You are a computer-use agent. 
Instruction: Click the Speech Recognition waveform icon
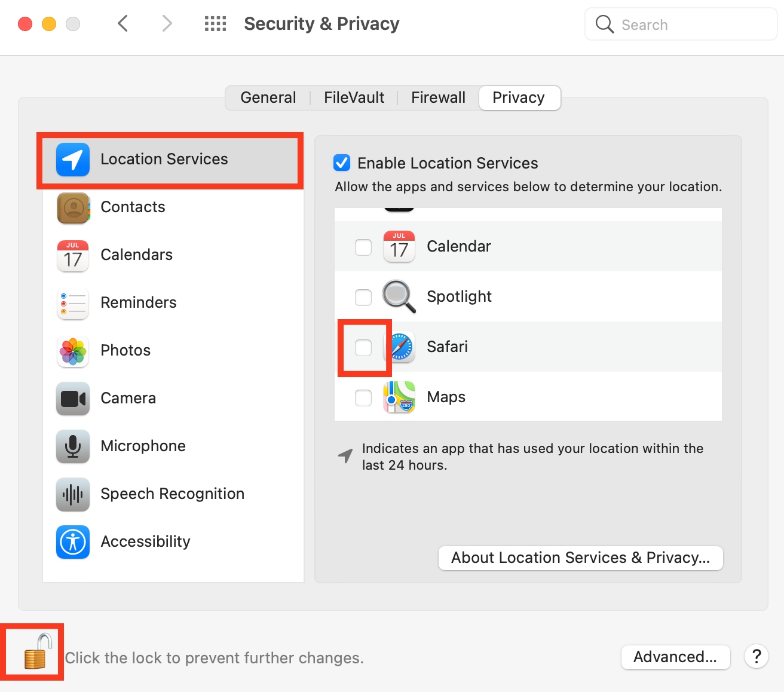click(x=72, y=494)
